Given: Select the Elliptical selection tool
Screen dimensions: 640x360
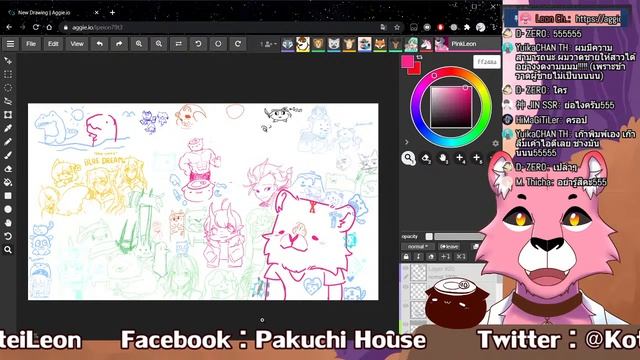Looking at the screenshot, I should point(8,88).
